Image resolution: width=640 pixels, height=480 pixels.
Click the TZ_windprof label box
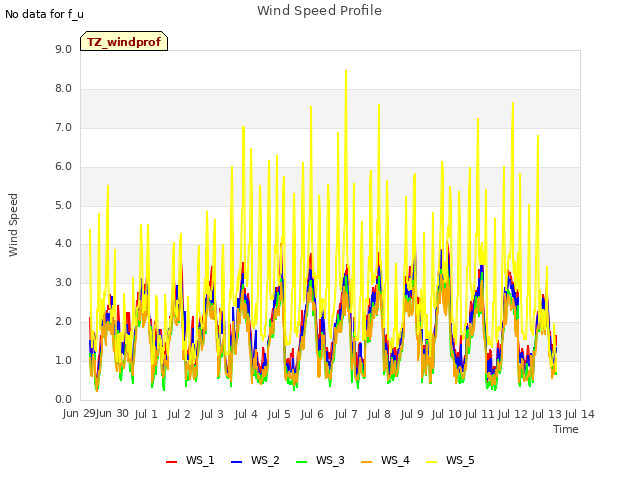[124, 41]
